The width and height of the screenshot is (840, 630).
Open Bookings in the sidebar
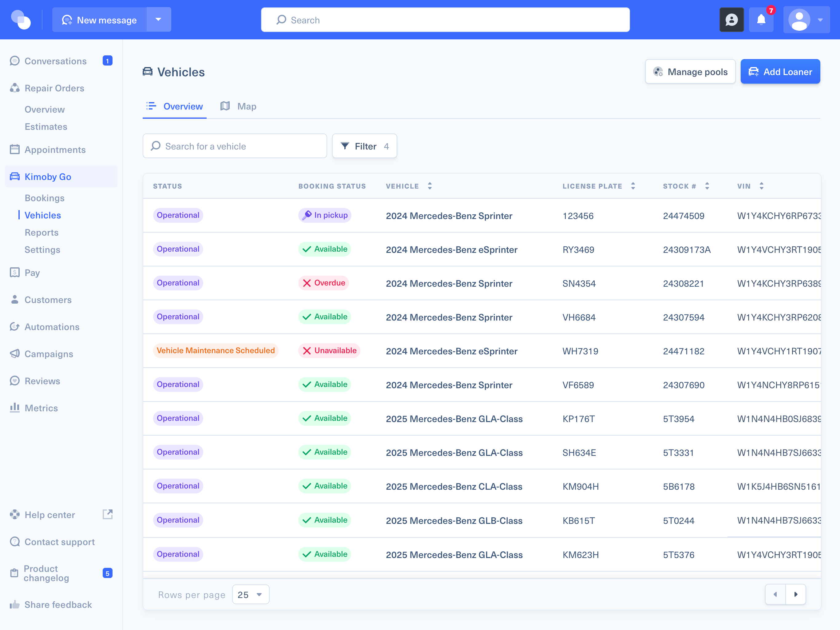pyautogui.click(x=45, y=198)
